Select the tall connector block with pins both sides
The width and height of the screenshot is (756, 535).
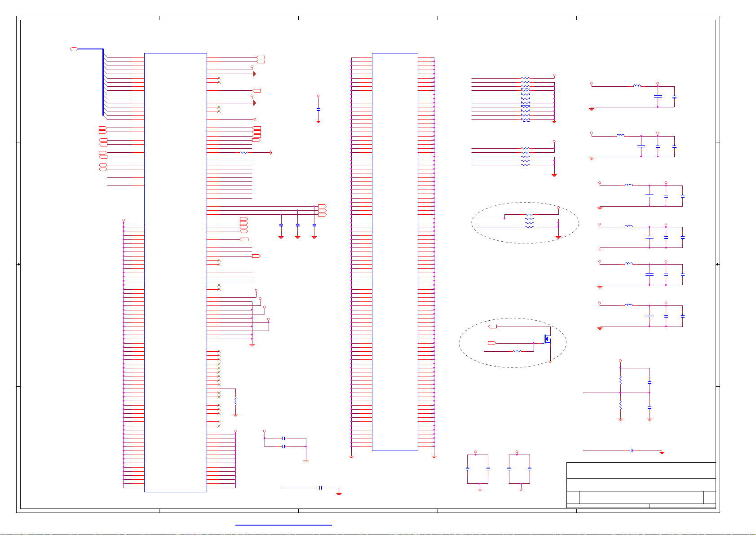tap(395, 252)
